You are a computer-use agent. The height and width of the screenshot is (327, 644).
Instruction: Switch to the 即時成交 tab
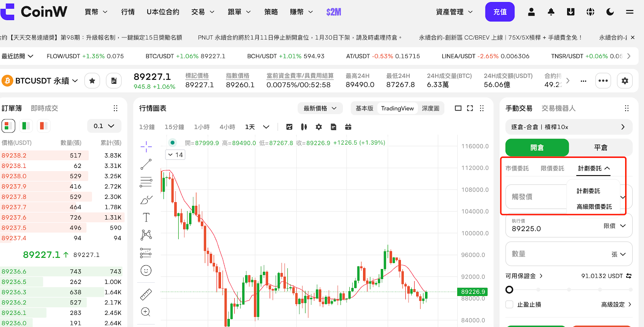point(44,108)
